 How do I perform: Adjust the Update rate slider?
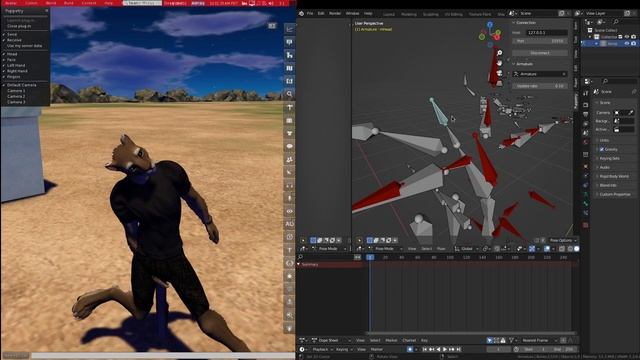tap(540, 86)
